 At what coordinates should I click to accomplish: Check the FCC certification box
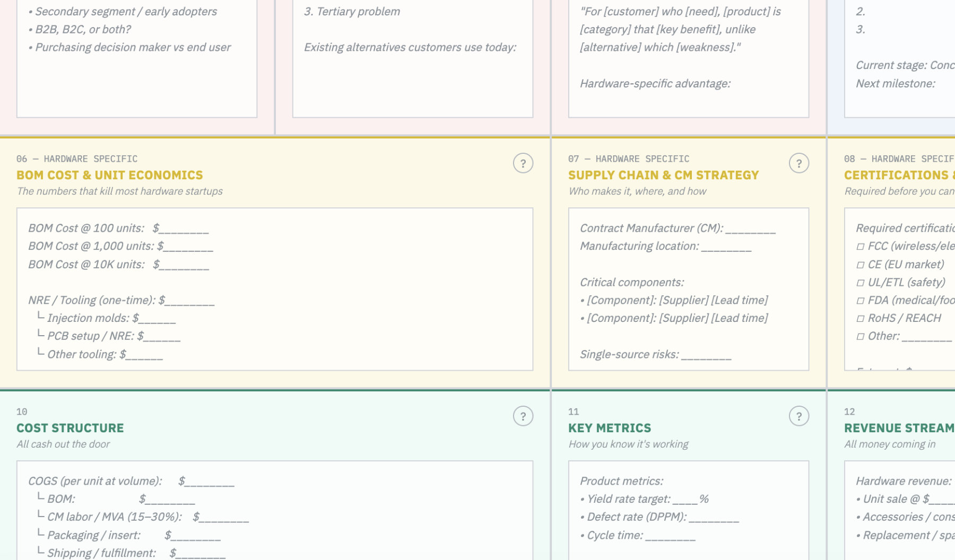[861, 247]
